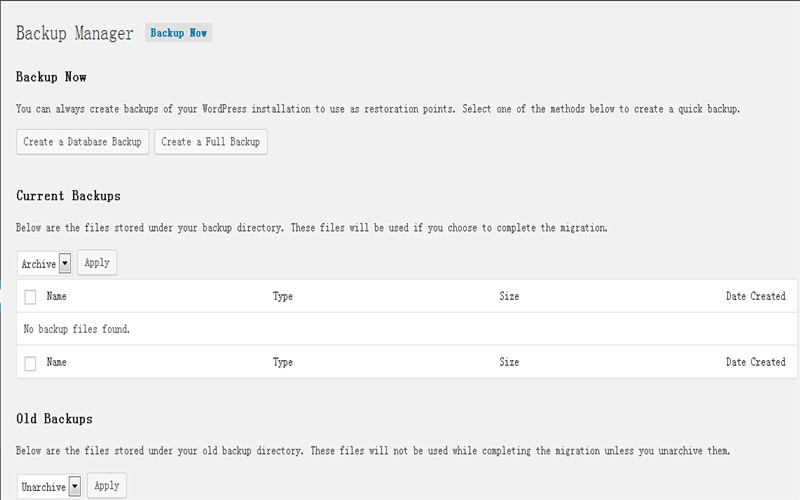The image size is (800, 500).
Task: Click Date Created in the table header
Action: [755, 297]
